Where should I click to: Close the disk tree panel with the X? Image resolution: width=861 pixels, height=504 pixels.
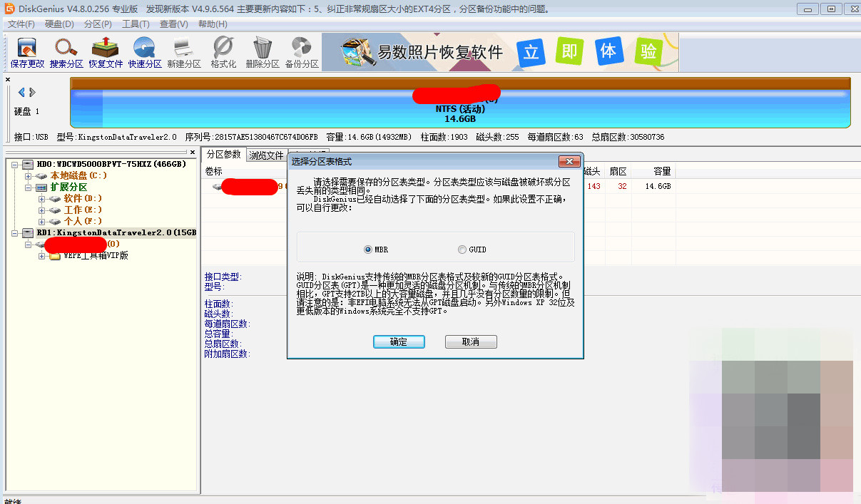[x=192, y=152]
